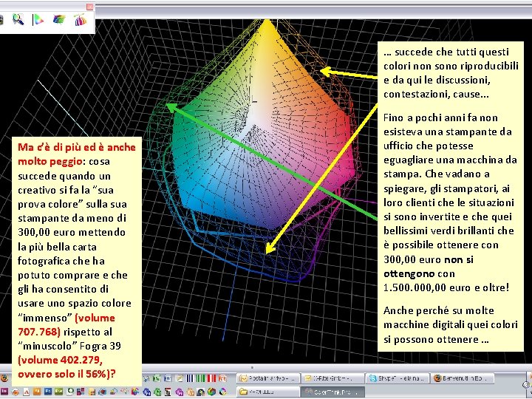
Task: Click the striped propeller beanie icon
Action: (x=81, y=20)
